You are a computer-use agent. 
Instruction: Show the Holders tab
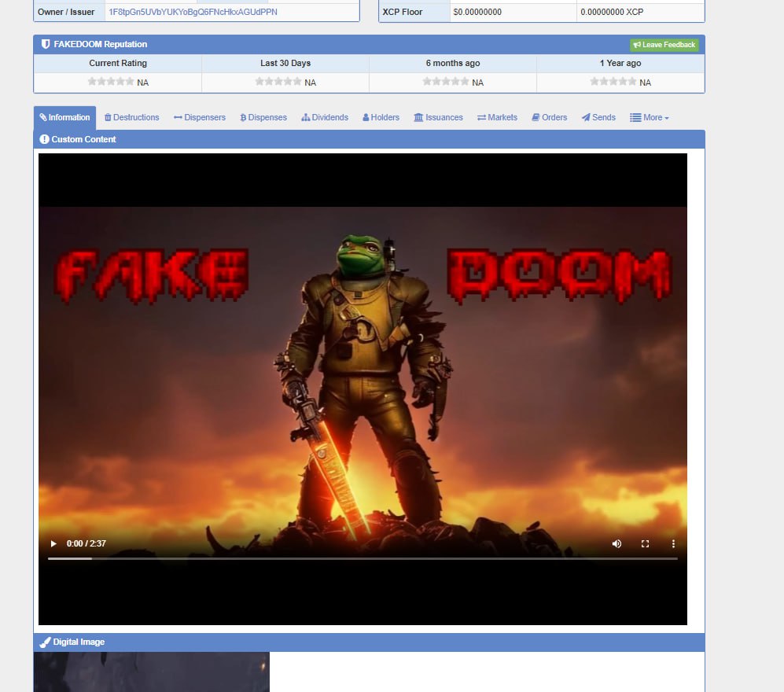click(x=381, y=117)
